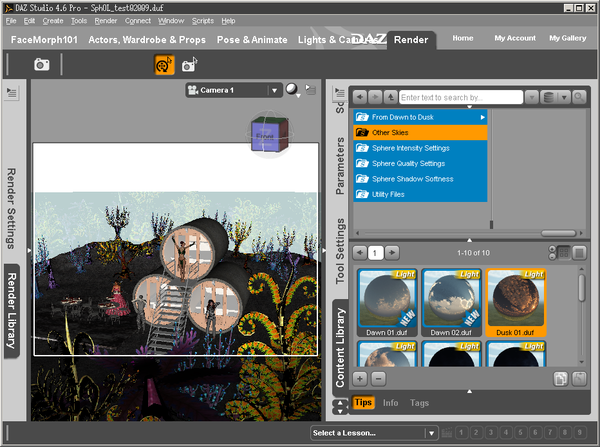Open Sphere Shadow Softness folder
Screen dimensions: 600x447
(420, 179)
